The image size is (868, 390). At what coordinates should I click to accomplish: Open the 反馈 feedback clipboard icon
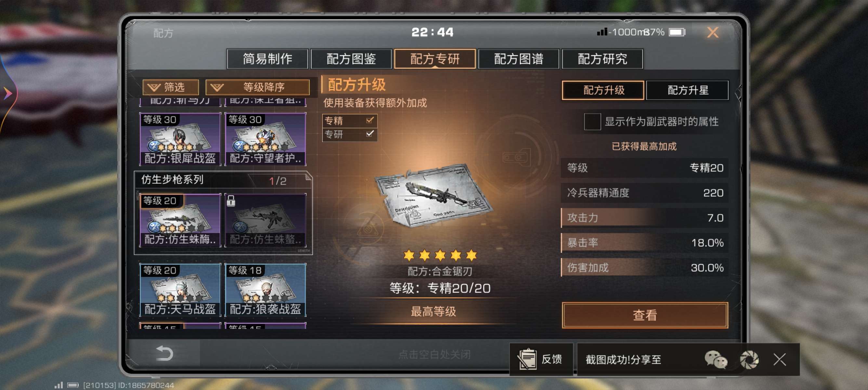(527, 359)
